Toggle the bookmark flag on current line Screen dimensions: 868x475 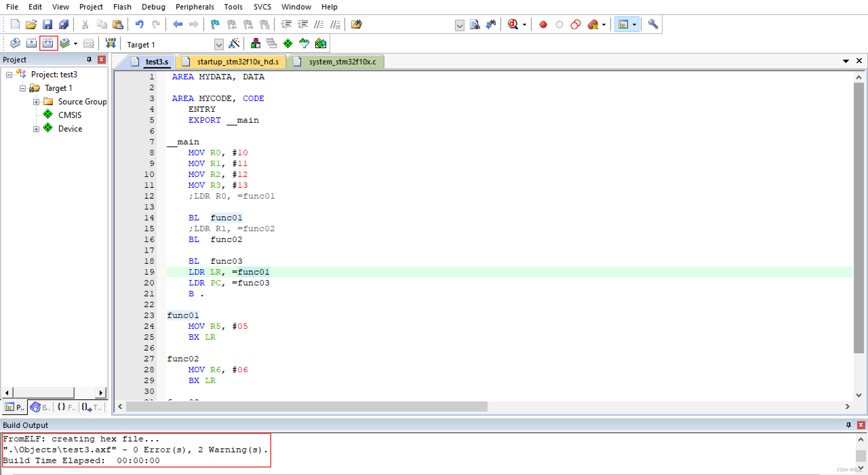coord(215,24)
